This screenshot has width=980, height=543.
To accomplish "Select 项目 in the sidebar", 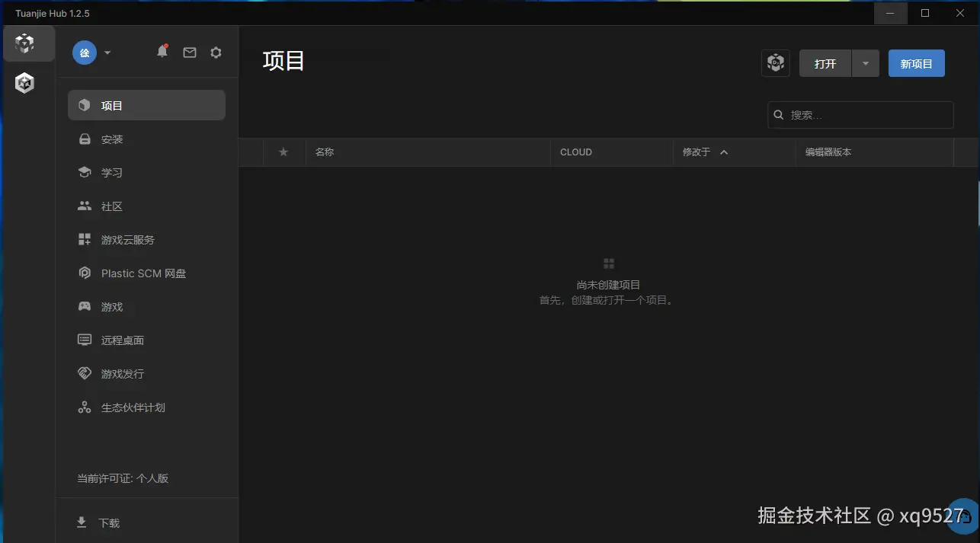I will click(146, 105).
